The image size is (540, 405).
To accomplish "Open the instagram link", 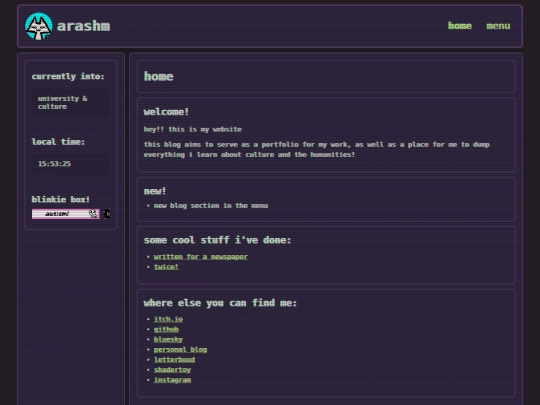I will [x=172, y=380].
